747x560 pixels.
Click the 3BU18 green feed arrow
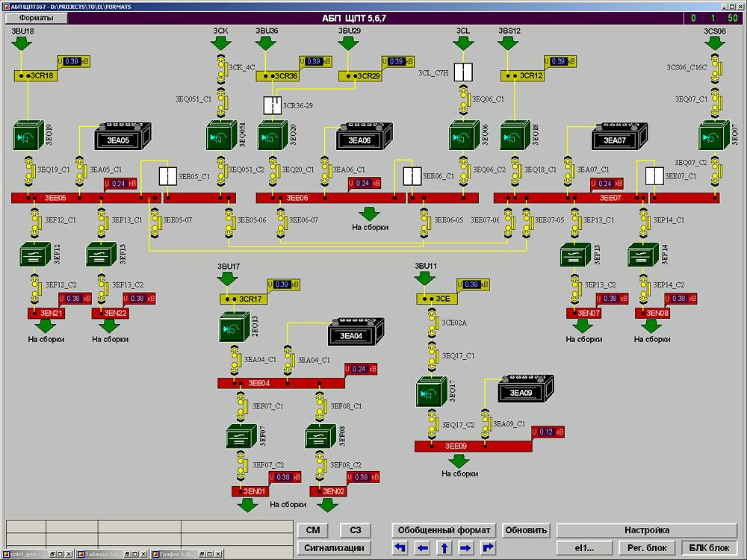(22, 44)
